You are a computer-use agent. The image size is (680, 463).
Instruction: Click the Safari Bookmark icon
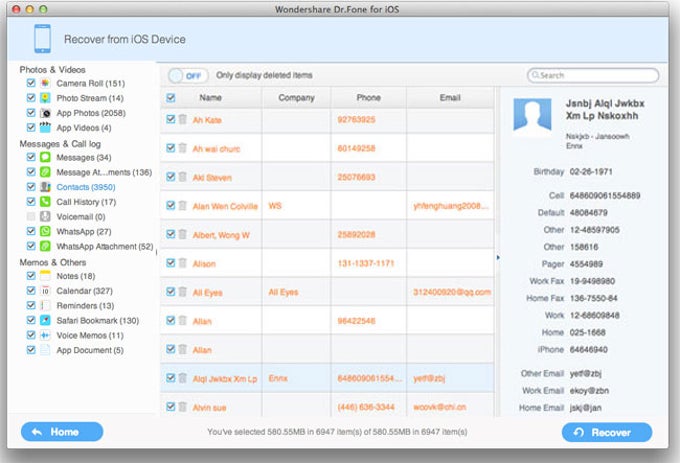(45, 320)
